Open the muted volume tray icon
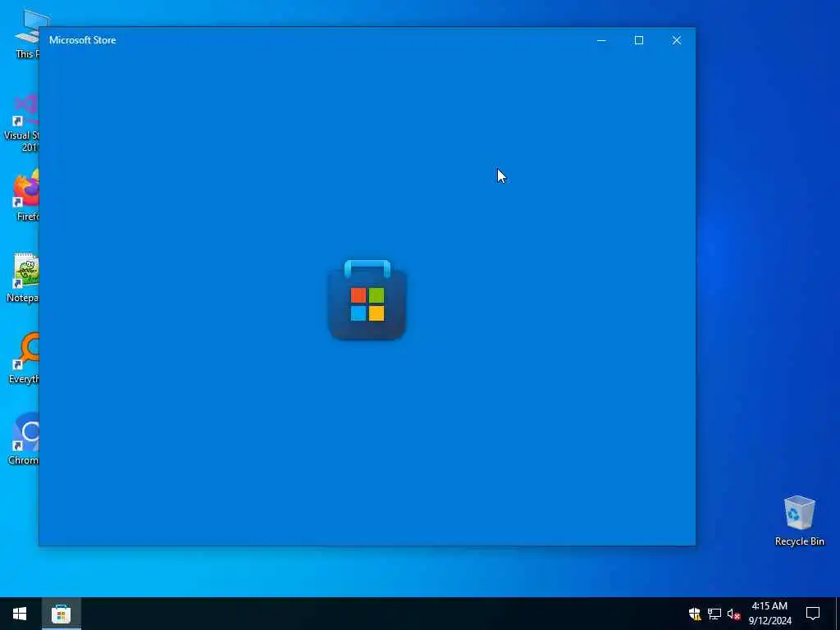 click(733, 614)
